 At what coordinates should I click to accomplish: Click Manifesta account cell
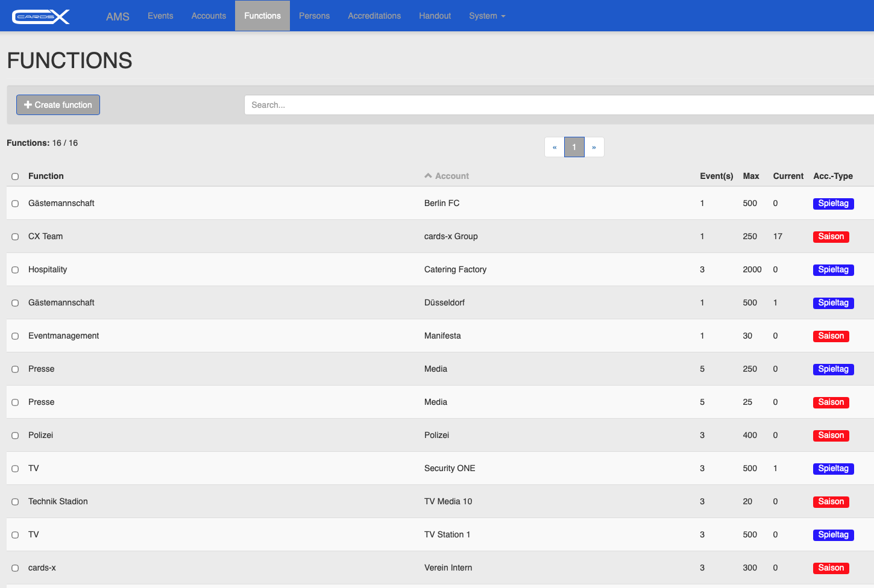[x=442, y=336]
